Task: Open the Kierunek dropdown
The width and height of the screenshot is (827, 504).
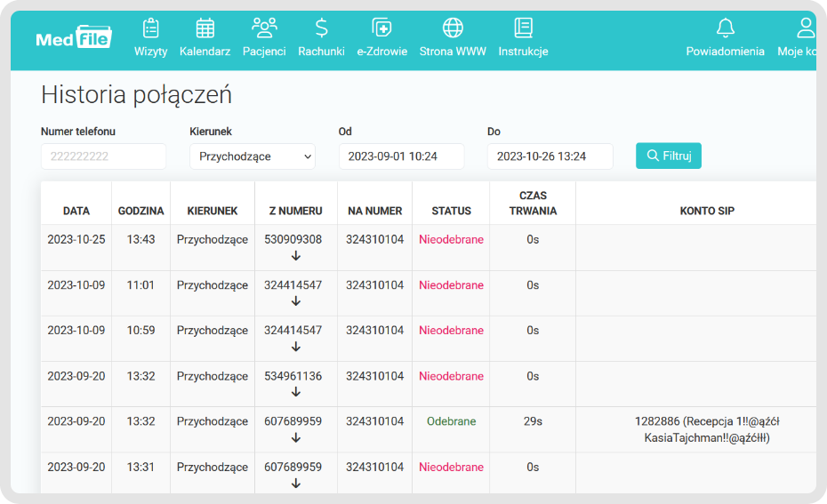Action: (x=253, y=156)
